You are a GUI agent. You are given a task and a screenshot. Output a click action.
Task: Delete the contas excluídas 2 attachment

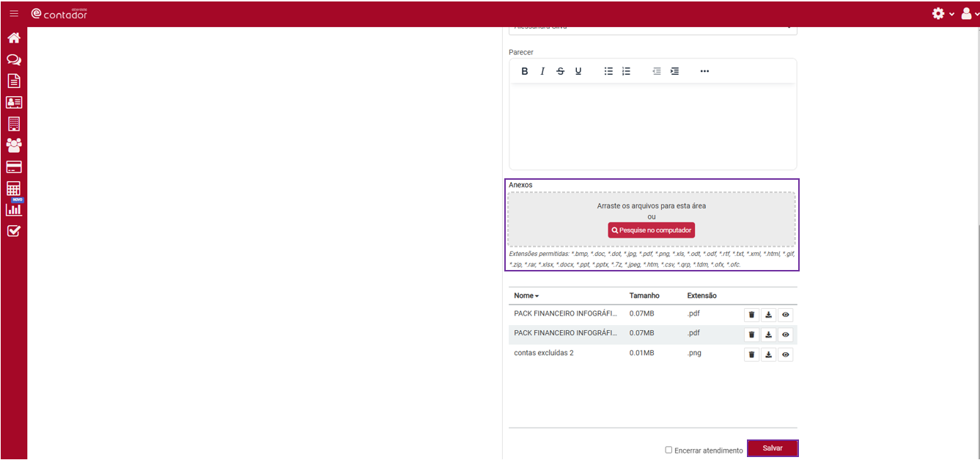(x=751, y=355)
